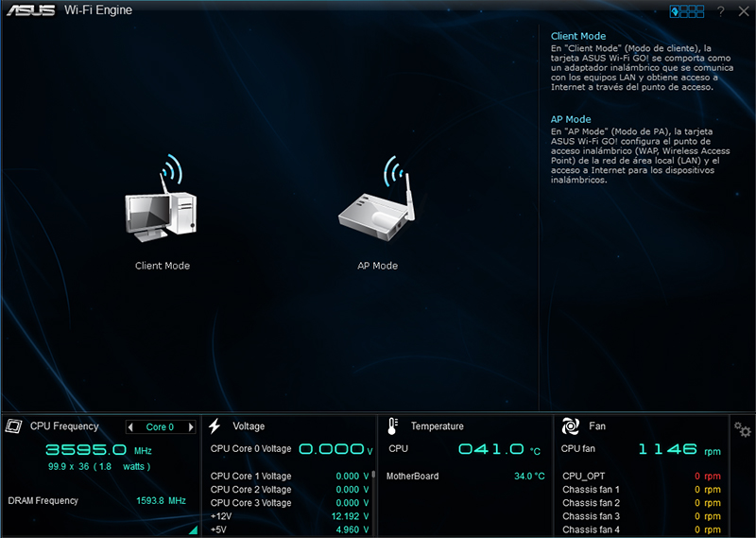Click the green corner triangle in CPU panel
The image size is (756, 538).
194,529
